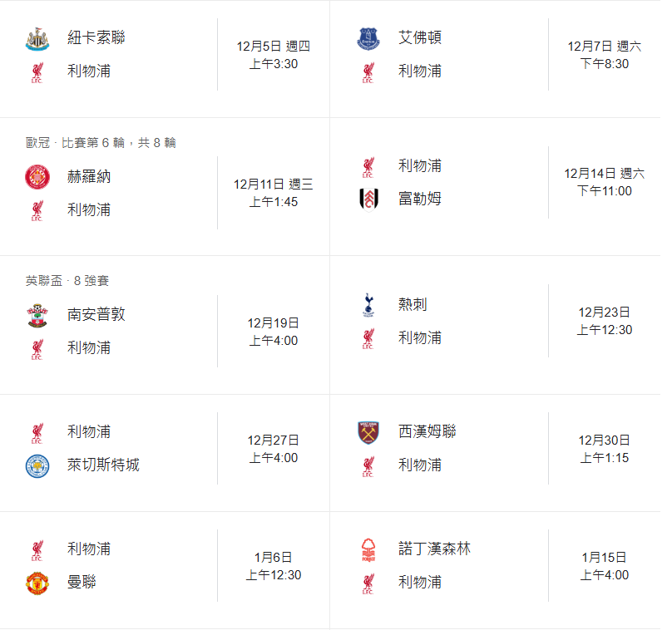
Task: Click the Nottingham Forest crest
Action: [x=368, y=549]
